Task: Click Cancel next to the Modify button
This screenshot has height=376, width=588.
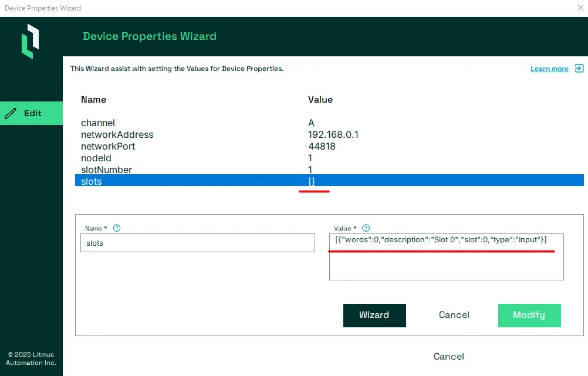Action: click(454, 315)
